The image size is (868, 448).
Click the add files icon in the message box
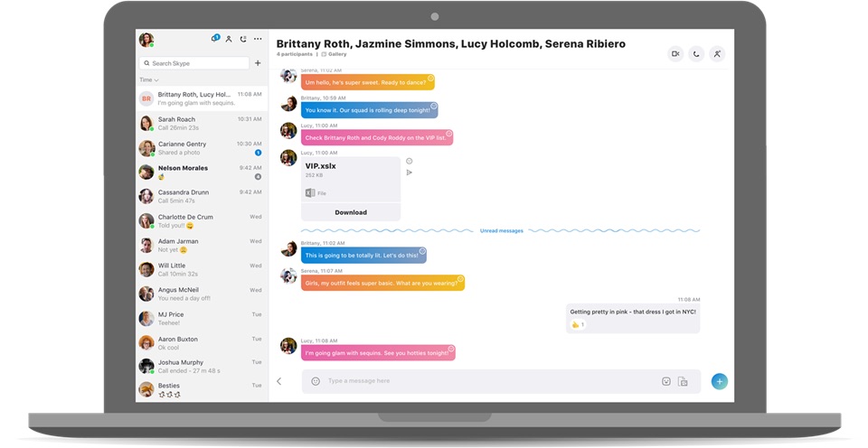(684, 381)
